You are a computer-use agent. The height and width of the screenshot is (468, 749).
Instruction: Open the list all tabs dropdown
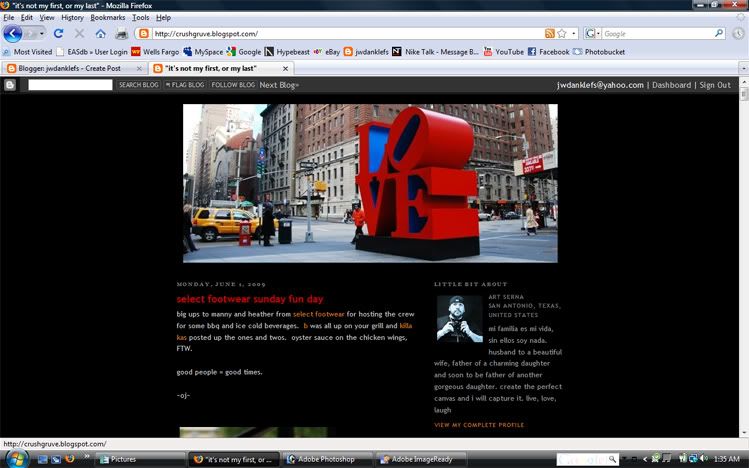click(743, 69)
